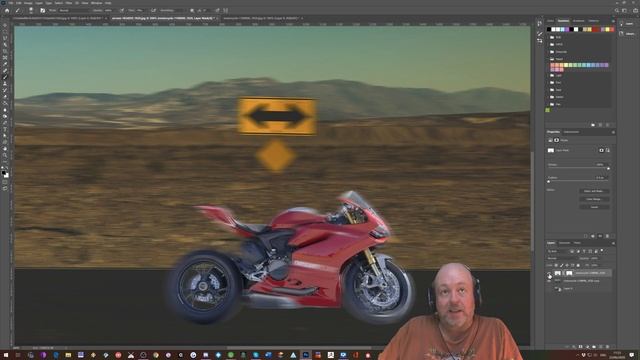Apply mask icon in Properties panel
Screen dimensions: 640x360
pos(593,236)
